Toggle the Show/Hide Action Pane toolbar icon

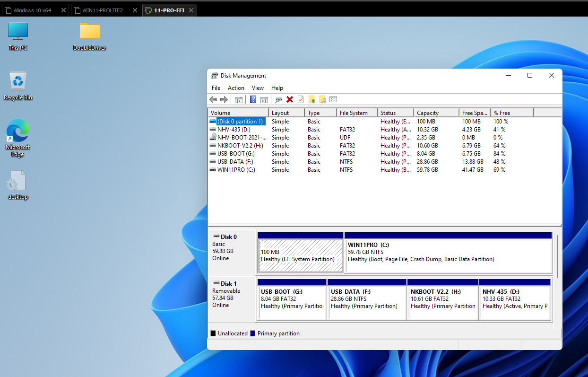click(x=264, y=99)
